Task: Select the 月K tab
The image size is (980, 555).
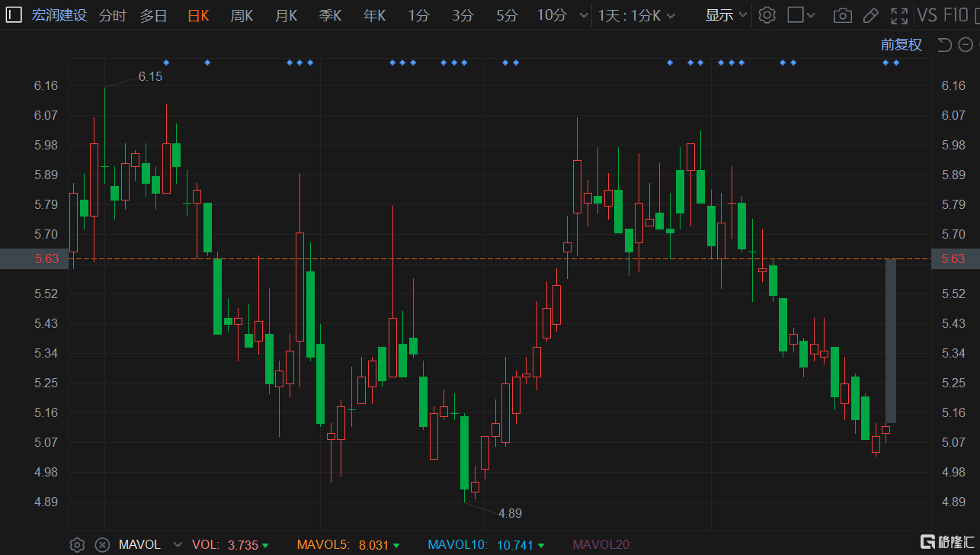Action: pyautogui.click(x=286, y=15)
